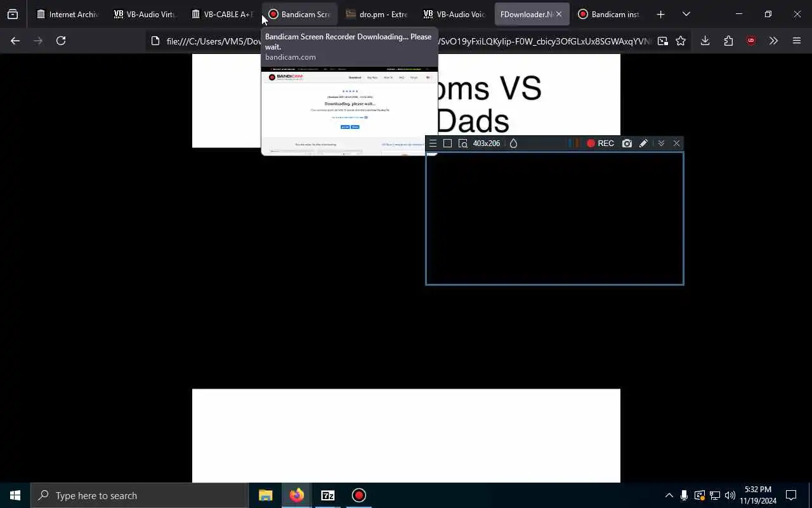Open Firefox extensions puzzle icon
The width and height of the screenshot is (812, 508).
pyautogui.click(x=728, y=41)
